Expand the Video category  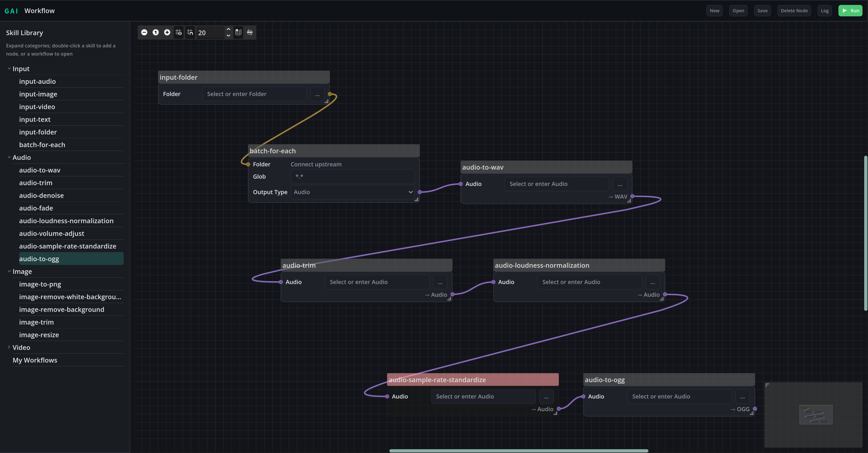click(x=9, y=347)
